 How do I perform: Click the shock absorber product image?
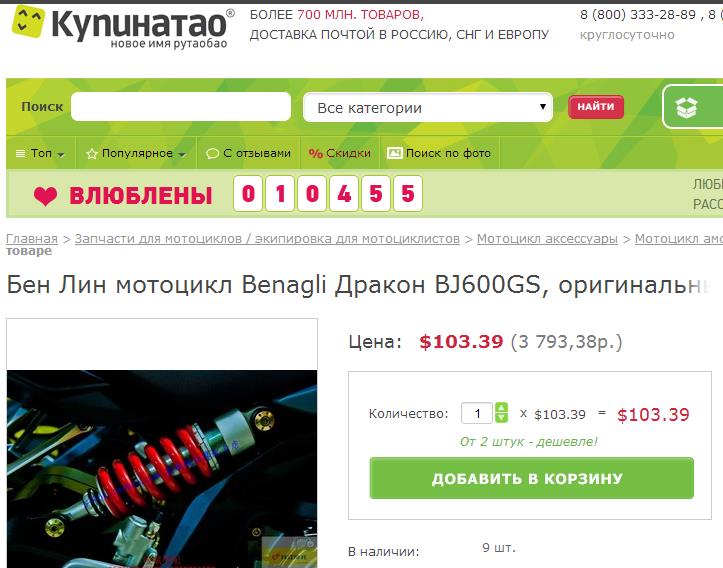(162, 469)
